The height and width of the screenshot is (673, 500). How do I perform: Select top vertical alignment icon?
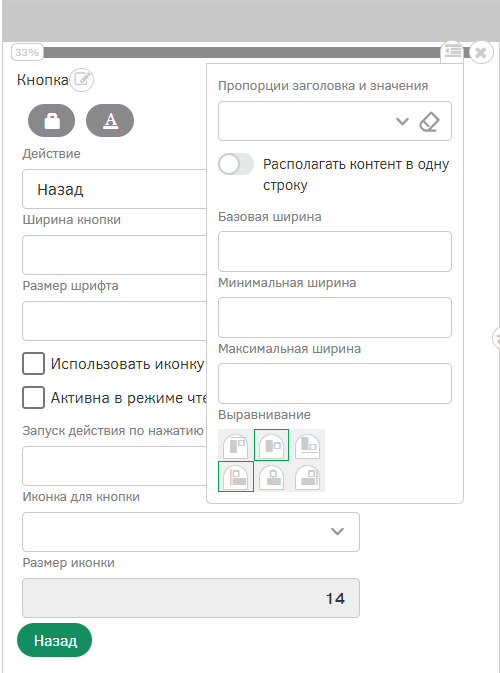coord(236,446)
